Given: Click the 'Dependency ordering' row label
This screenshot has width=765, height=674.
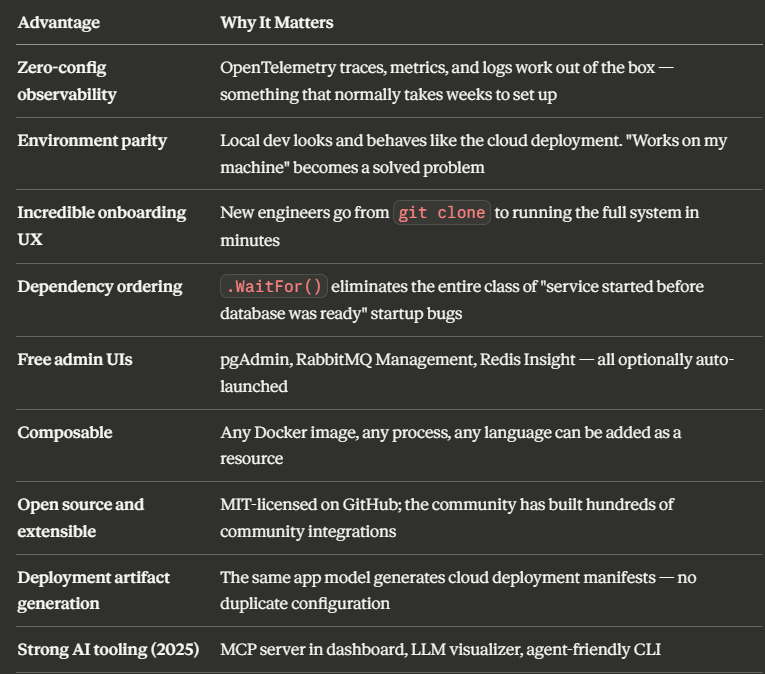Looking at the screenshot, I should click(x=100, y=286).
